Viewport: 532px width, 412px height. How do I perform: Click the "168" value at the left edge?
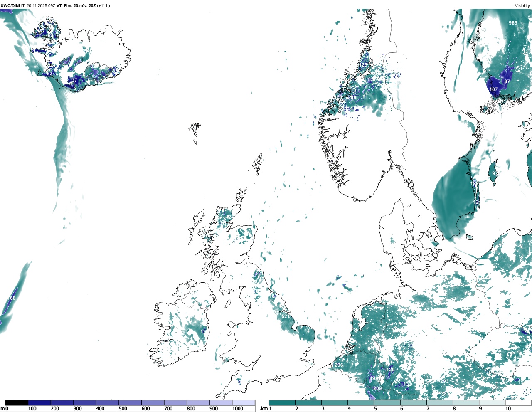click(11, 298)
